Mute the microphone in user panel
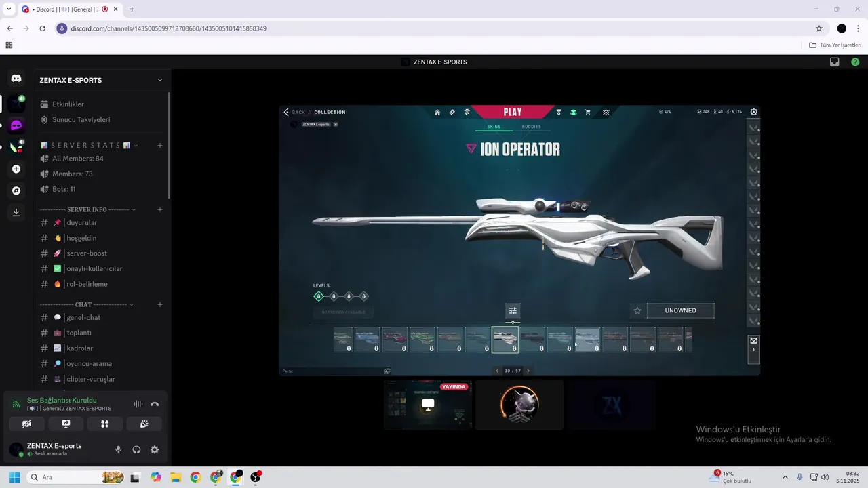868x488 pixels. [119, 449]
